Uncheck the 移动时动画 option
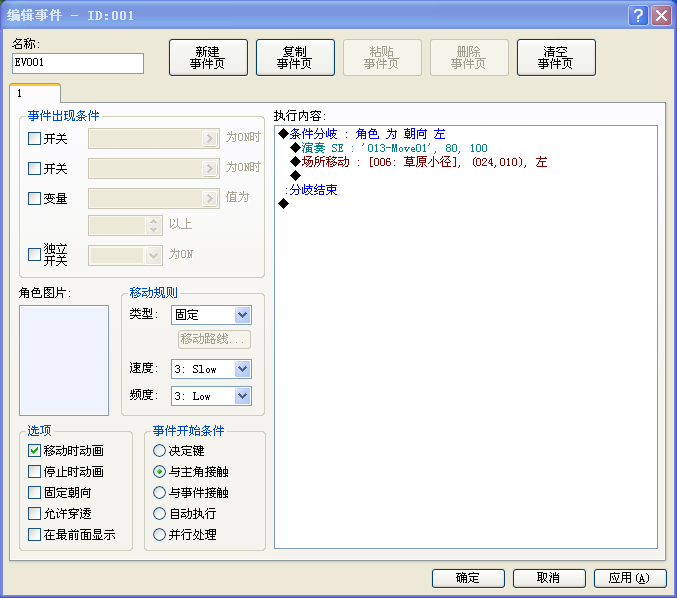The image size is (677, 598). tap(34, 451)
